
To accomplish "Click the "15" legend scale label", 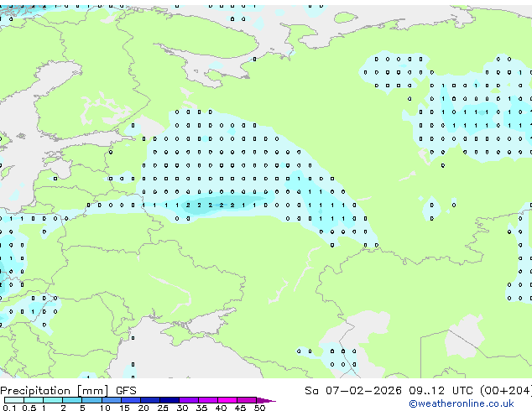I will pos(124,408).
